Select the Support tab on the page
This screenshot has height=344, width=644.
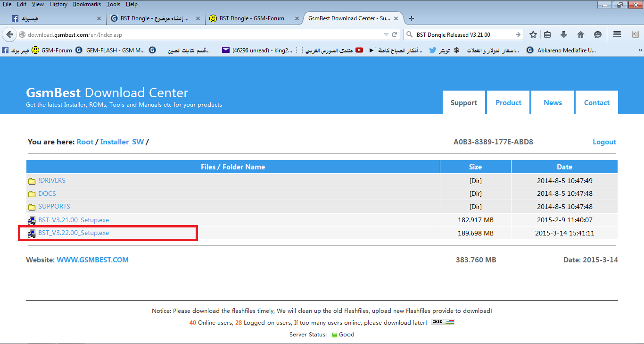(464, 102)
